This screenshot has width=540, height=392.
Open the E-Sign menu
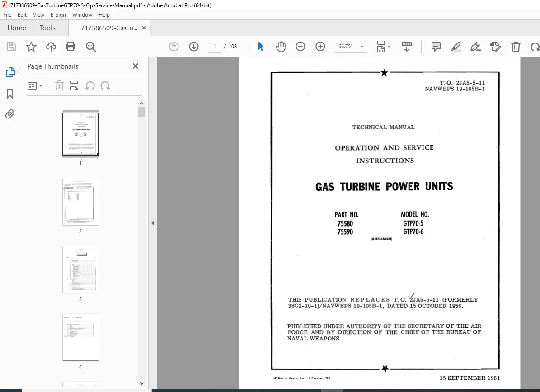[58, 15]
